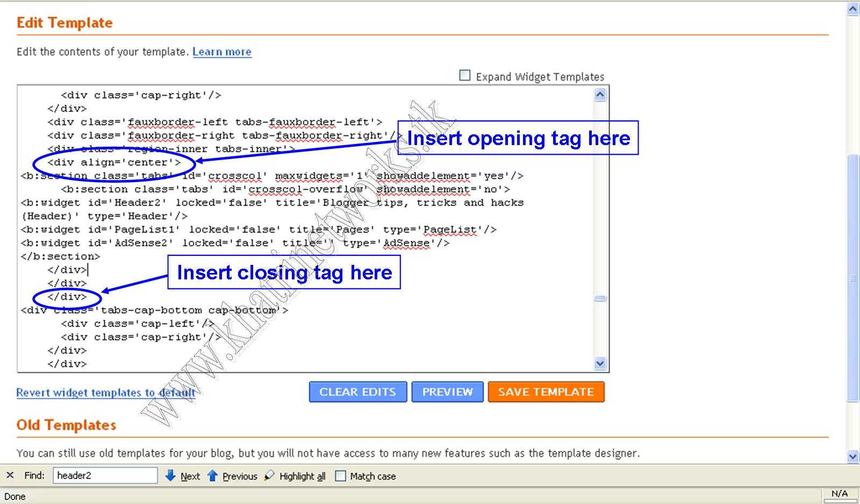Click the blue Next arrow in find bar

170,476
